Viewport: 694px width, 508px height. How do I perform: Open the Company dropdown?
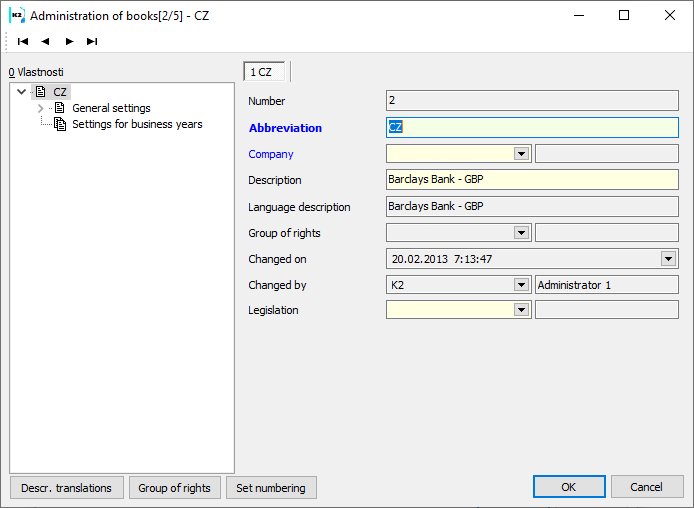coord(521,154)
